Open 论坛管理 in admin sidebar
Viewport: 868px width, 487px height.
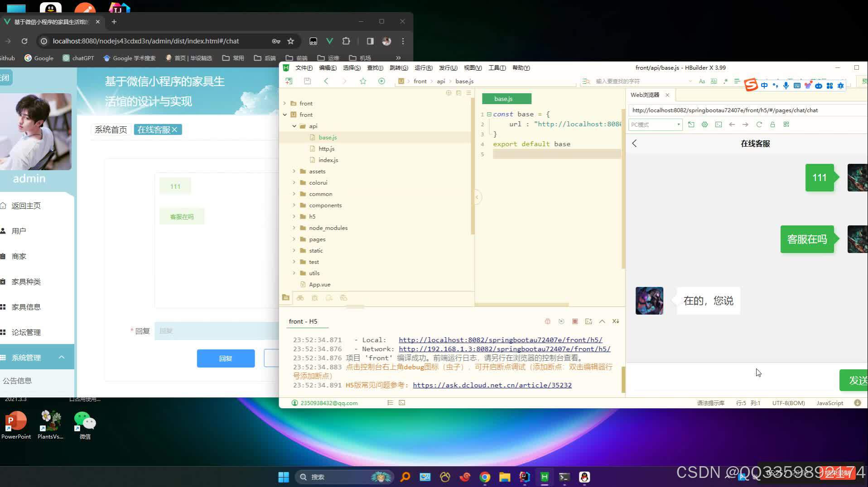26,332
